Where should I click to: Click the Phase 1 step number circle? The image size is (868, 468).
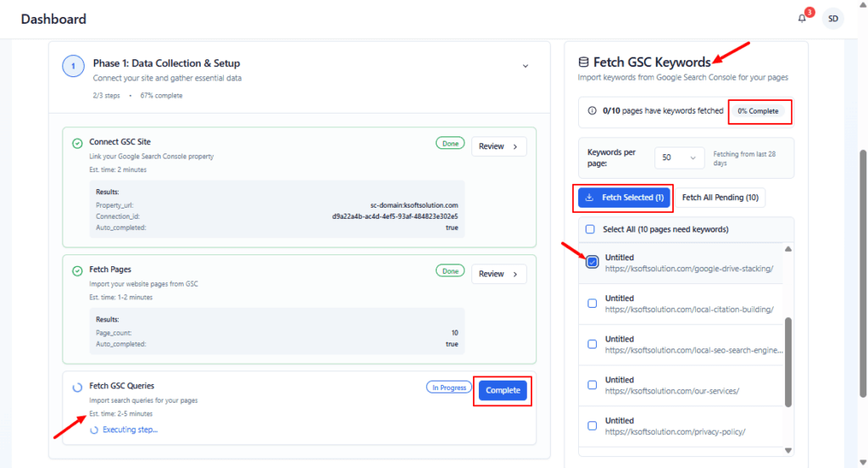click(73, 66)
